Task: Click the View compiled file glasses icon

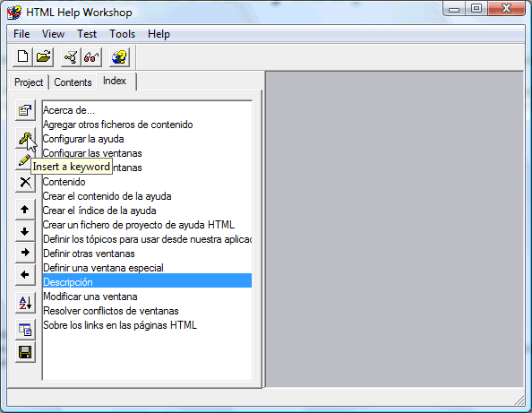Action: [x=91, y=56]
